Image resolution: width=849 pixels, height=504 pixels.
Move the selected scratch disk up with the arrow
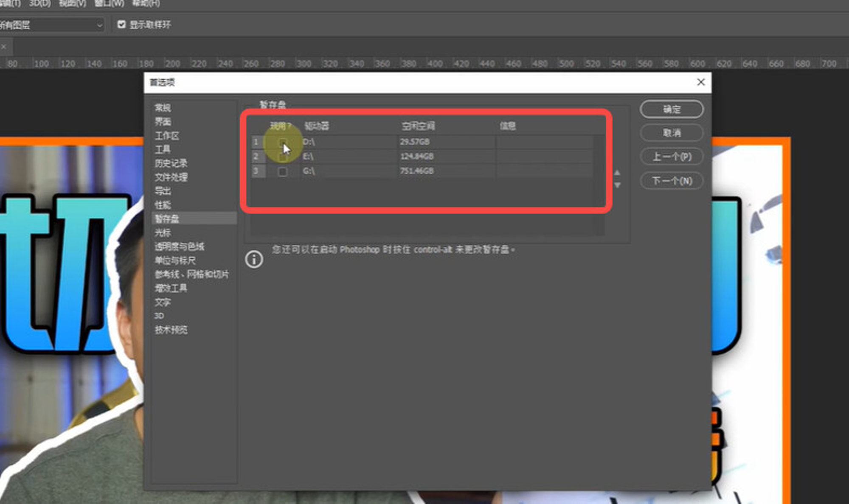(617, 173)
